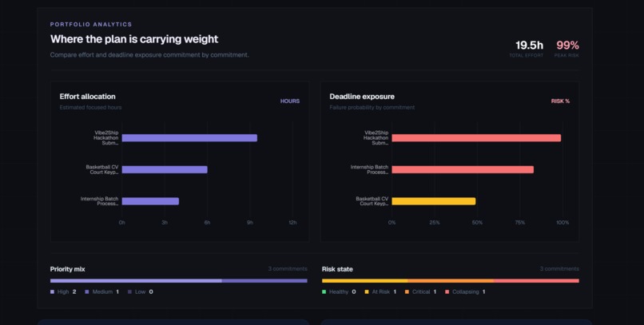Click the 'Estimated focused hours' subtitle
The height and width of the screenshot is (325, 644).
90,108
